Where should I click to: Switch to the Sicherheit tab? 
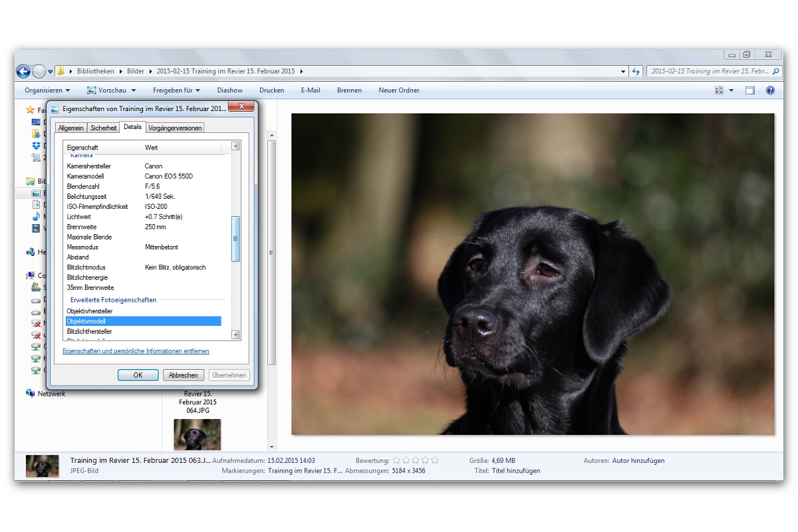pos(104,128)
